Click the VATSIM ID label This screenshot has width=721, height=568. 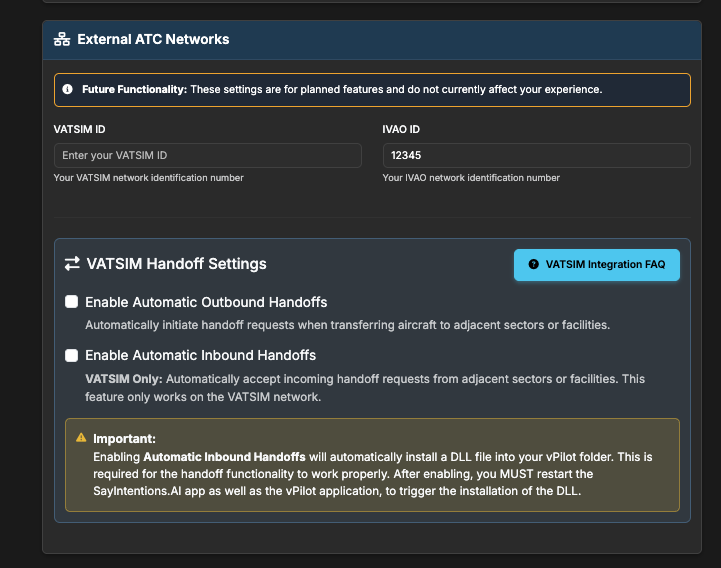[x=80, y=129]
